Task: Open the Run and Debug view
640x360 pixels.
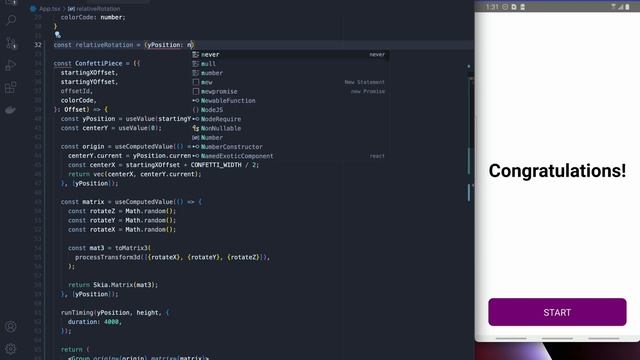Action: coord(11,65)
